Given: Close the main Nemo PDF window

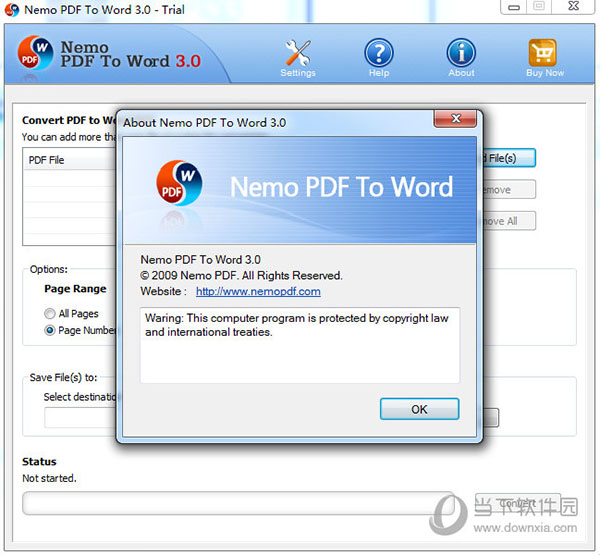Looking at the screenshot, I should [x=573, y=7].
